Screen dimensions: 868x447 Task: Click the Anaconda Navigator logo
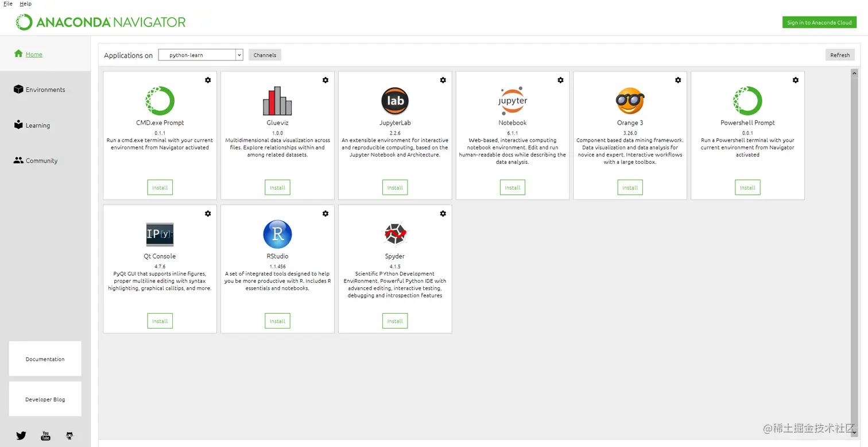100,22
